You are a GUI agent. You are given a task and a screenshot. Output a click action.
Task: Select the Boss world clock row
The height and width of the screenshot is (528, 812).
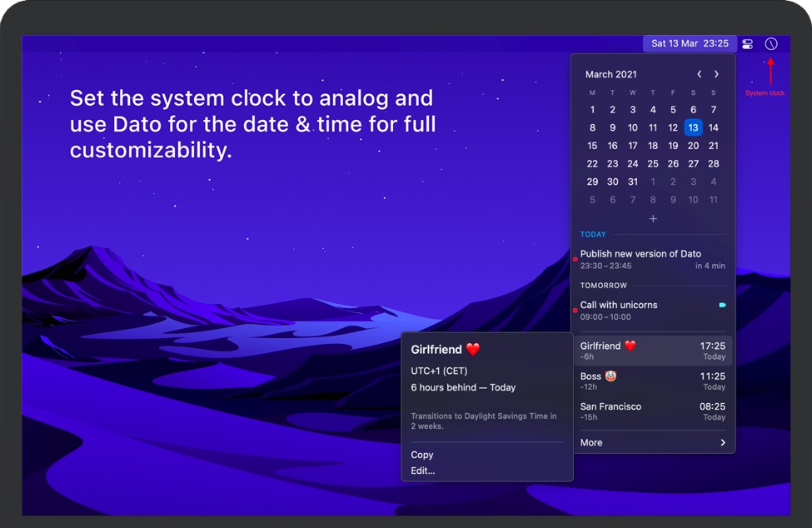(x=652, y=381)
